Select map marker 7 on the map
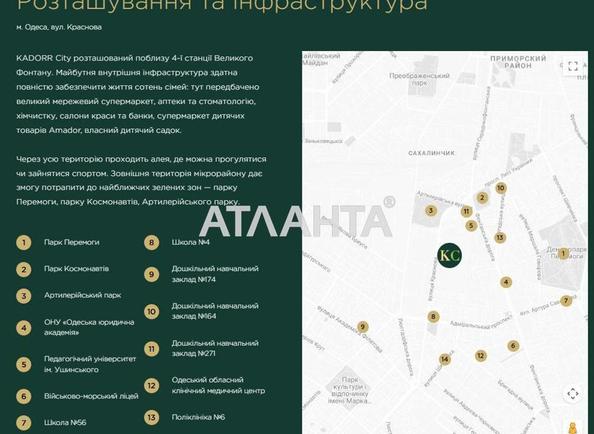The width and height of the screenshot is (594, 434). click(x=566, y=301)
